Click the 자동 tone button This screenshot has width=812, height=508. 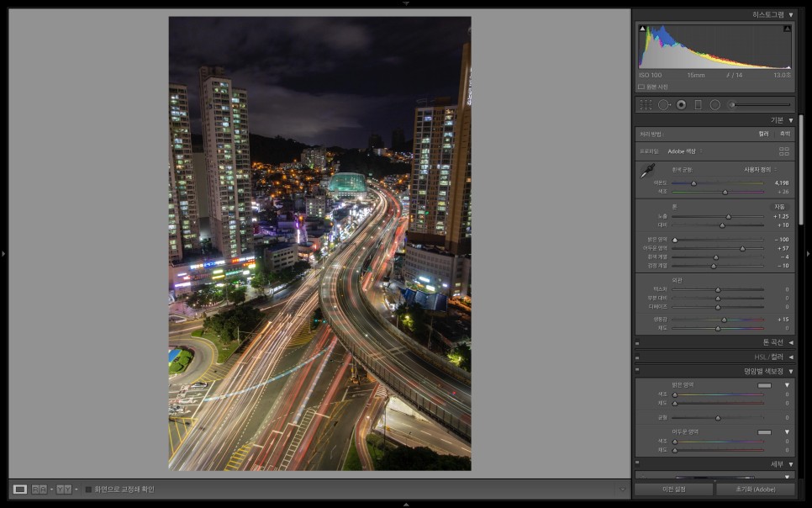[x=779, y=207]
